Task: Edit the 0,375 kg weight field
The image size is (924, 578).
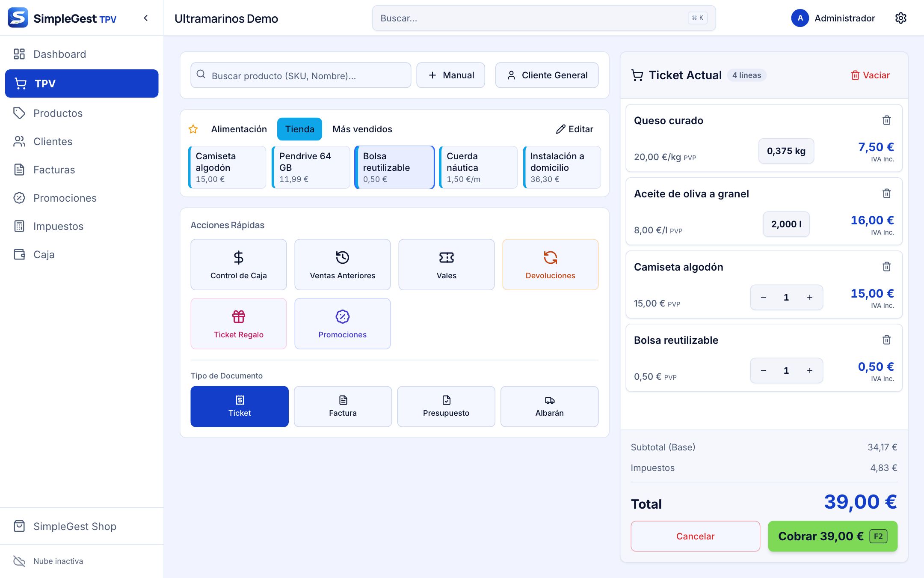Action: click(x=786, y=151)
